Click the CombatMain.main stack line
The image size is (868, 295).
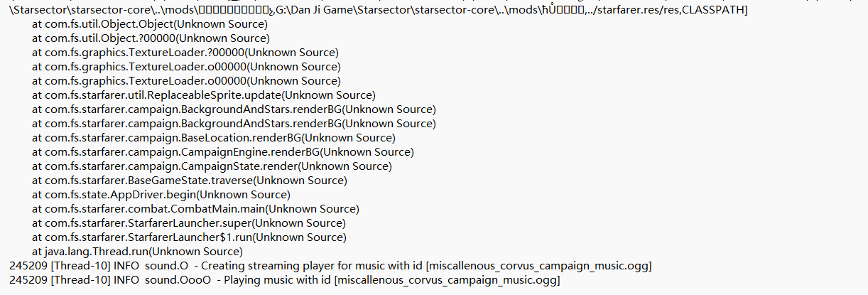tap(195, 209)
